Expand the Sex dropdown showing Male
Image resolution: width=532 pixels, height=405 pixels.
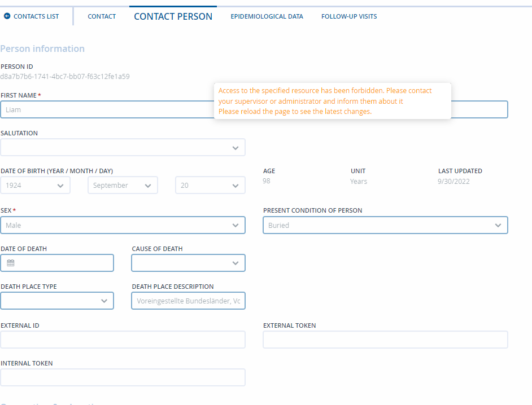(123, 225)
